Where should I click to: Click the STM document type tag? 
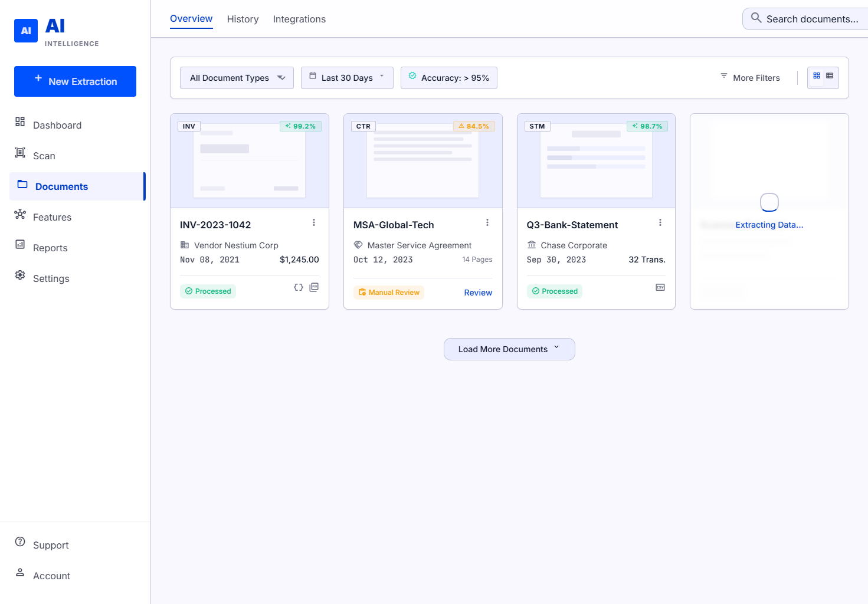point(537,126)
